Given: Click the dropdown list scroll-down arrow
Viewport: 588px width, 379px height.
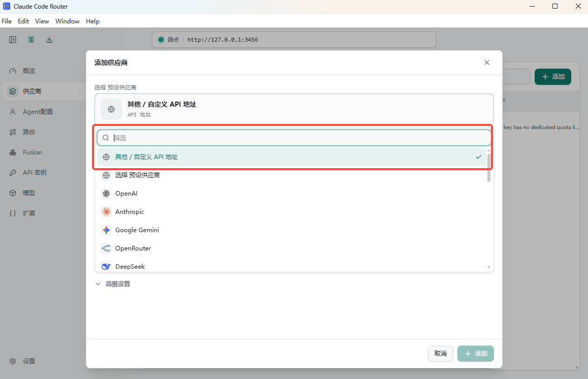Looking at the screenshot, I should pyautogui.click(x=488, y=267).
